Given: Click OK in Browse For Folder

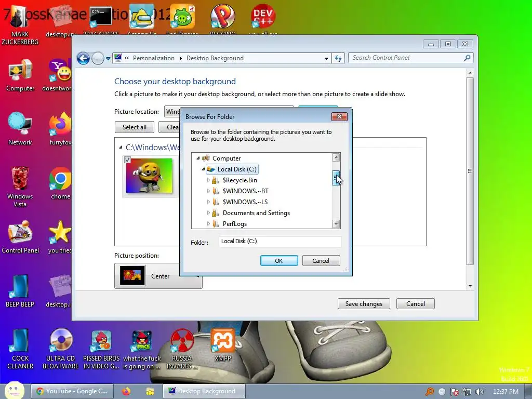Looking at the screenshot, I should pos(279,261).
